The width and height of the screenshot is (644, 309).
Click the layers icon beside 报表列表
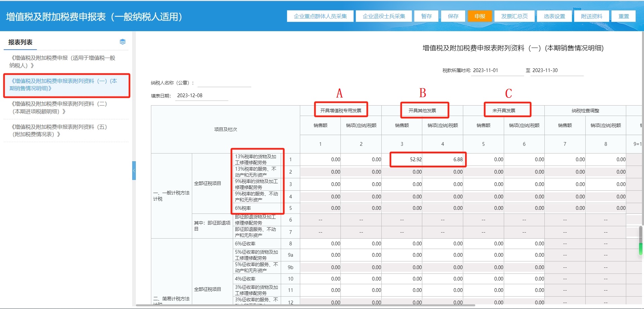[x=122, y=42]
